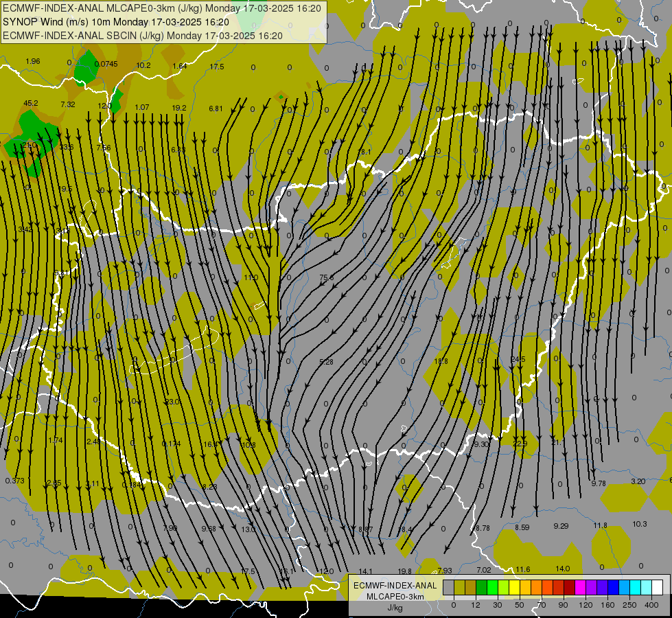Click the dark red legend swatch
Viewport: 672px width, 618px height.
[569, 587]
